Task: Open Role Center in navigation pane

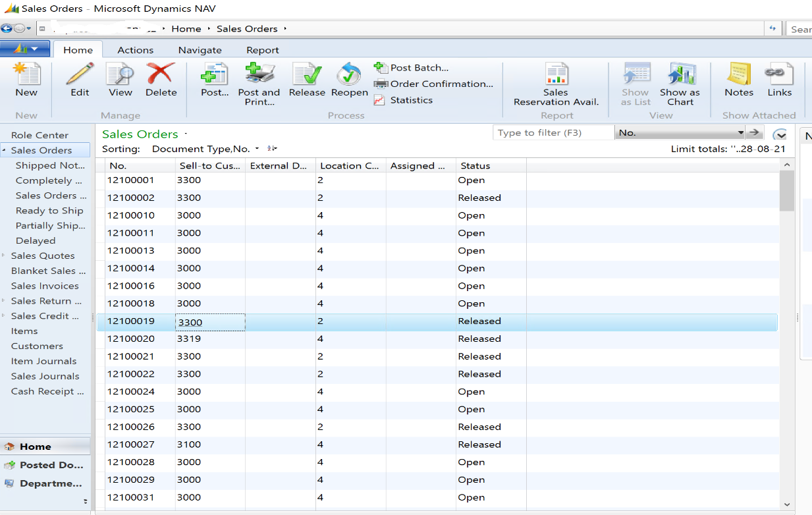Action: coord(40,135)
